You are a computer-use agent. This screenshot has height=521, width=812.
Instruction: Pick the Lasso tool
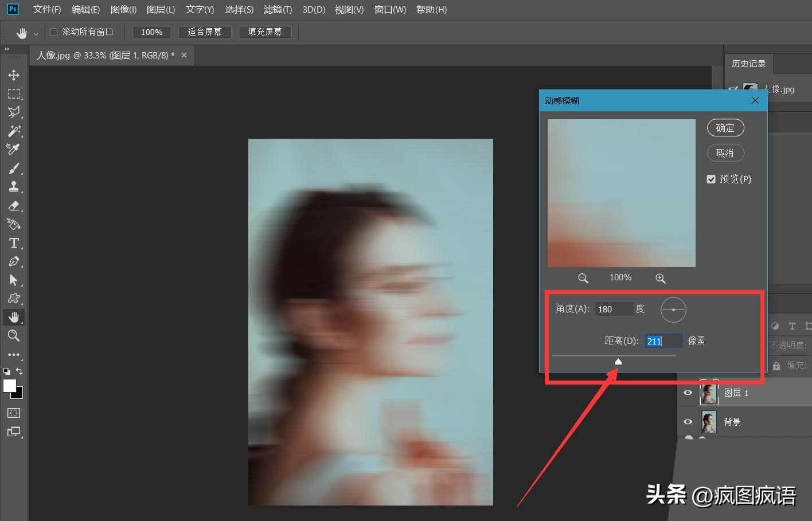(x=14, y=112)
